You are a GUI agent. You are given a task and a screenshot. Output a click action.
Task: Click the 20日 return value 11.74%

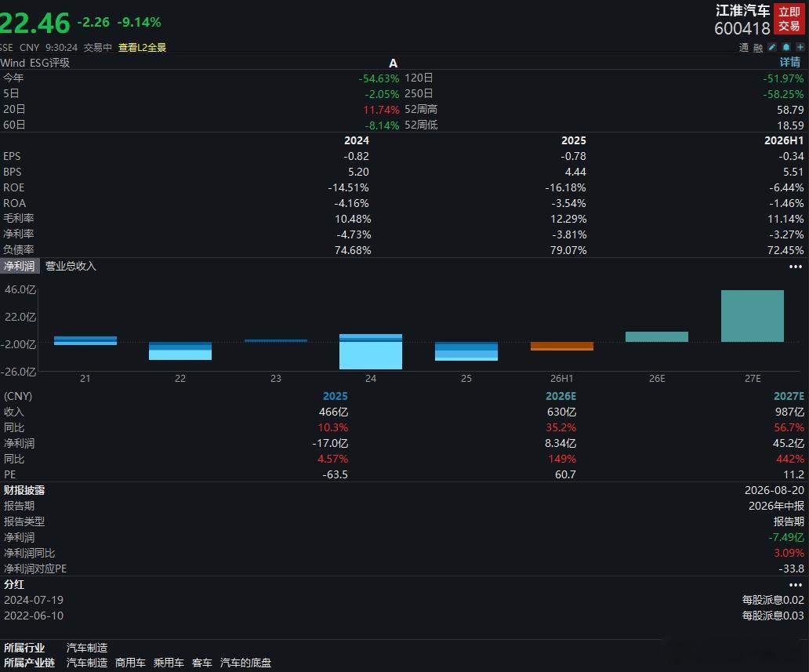[381, 110]
